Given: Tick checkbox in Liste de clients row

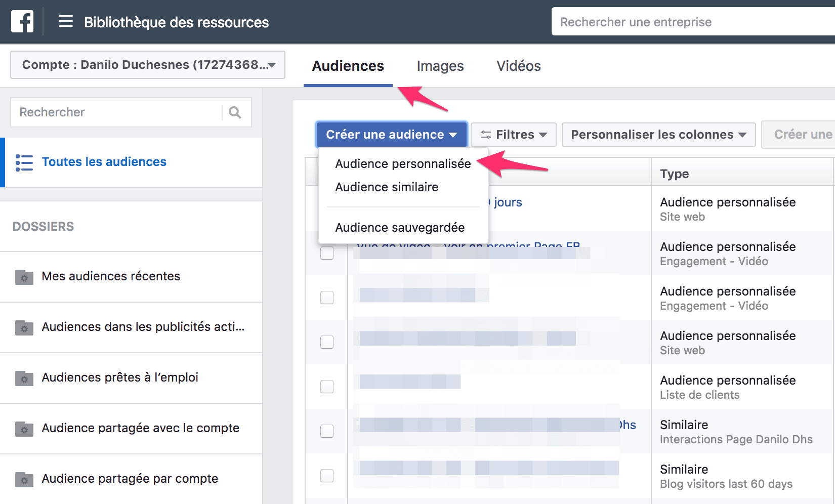Looking at the screenshot, I should pos(327,387).
